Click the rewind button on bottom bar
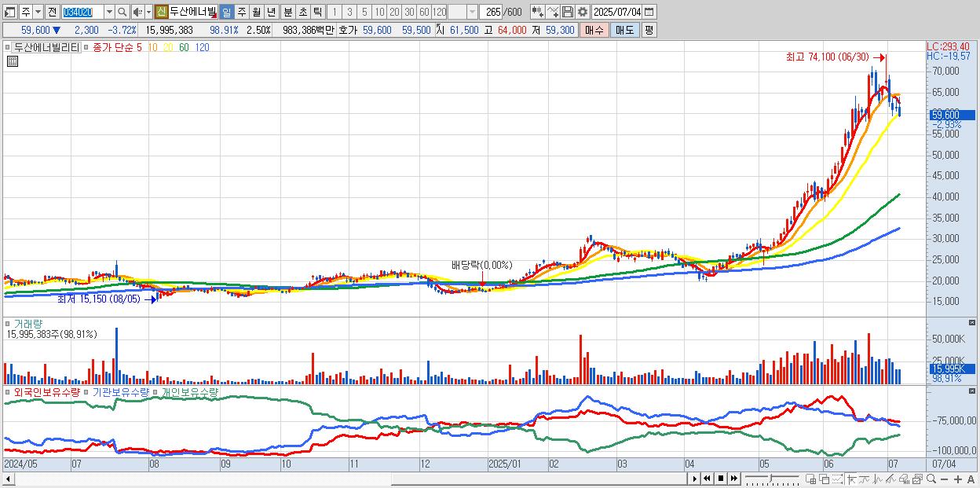 [707, 479]
